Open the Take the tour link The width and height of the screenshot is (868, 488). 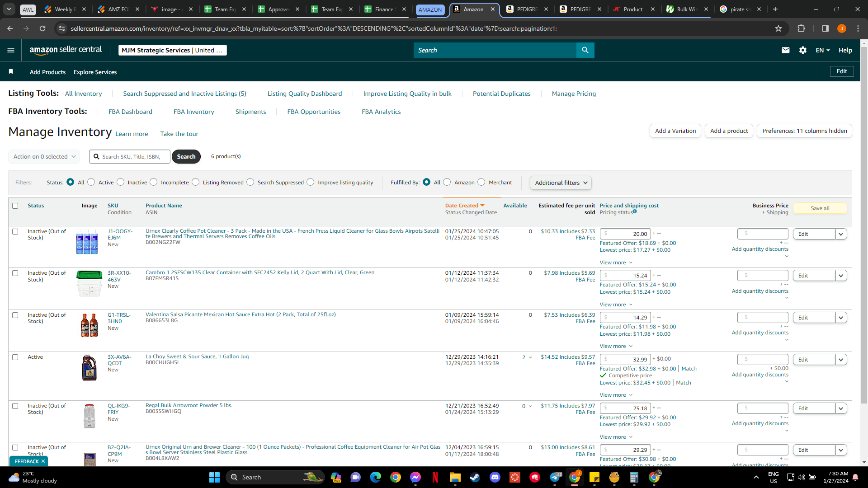[x=179, y=134]
